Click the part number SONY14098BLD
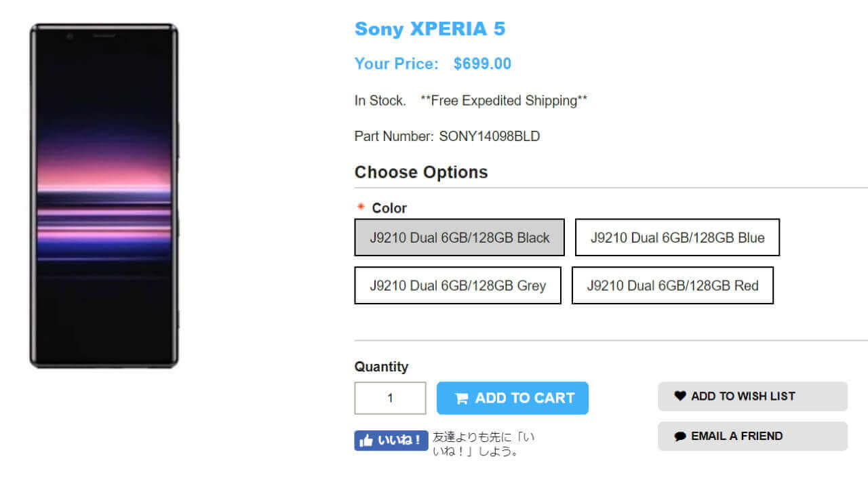 tap(489, 136)
